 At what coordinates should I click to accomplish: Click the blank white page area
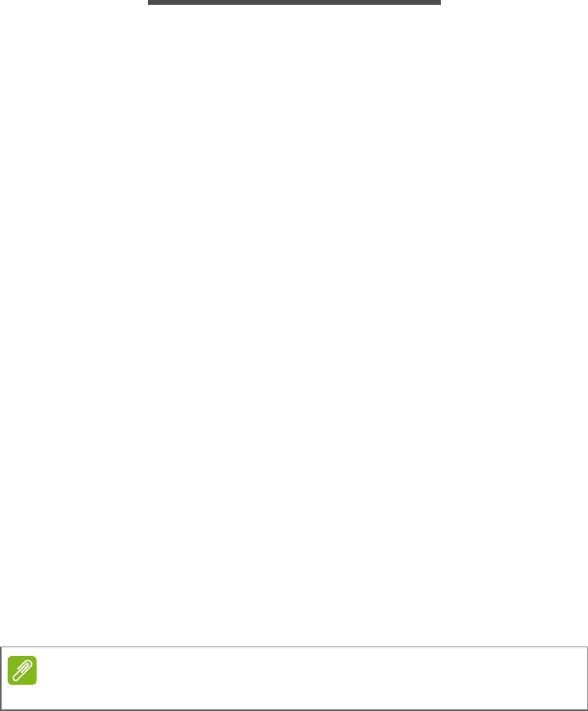294,326
